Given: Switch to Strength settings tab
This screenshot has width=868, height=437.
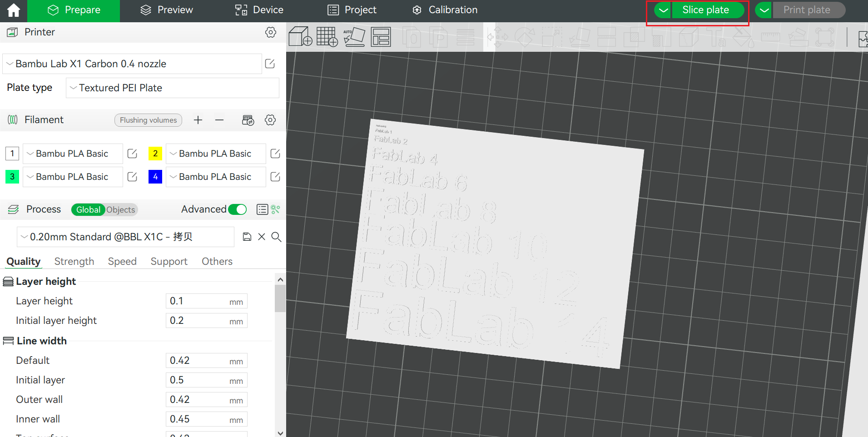Looking at the screenshot, I should (74, 261).
